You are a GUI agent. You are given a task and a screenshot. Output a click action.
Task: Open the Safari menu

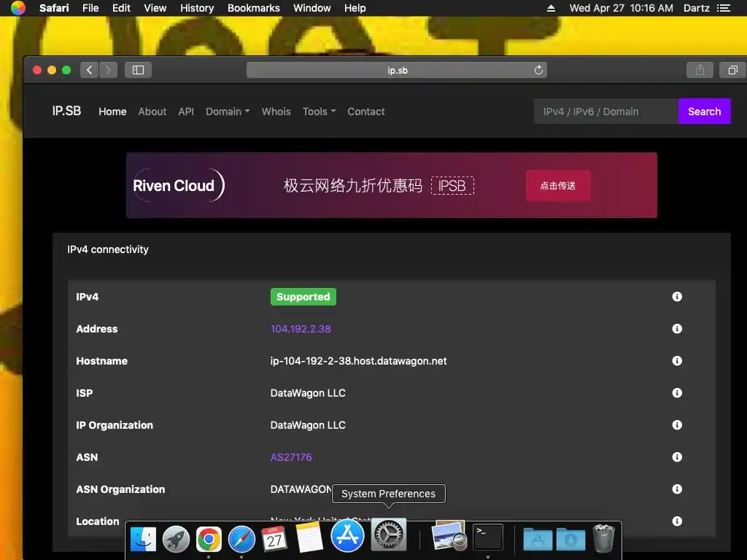click(x=54, y=8)
